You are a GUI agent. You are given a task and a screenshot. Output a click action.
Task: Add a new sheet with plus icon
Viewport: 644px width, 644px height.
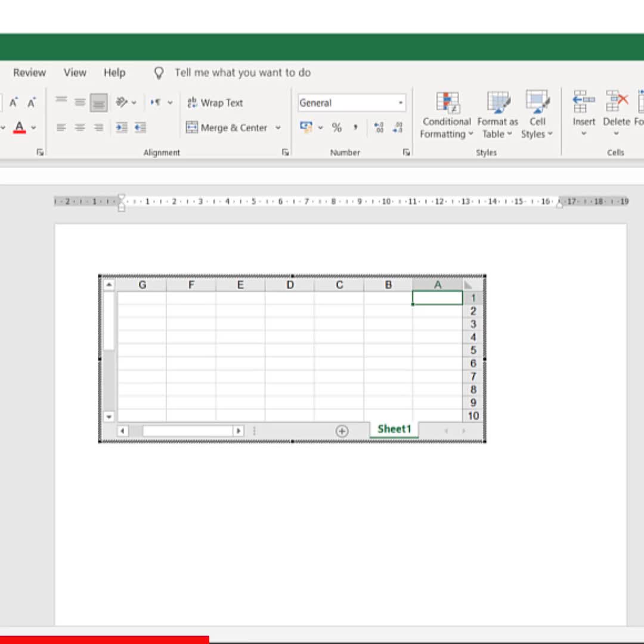point(342,431)
